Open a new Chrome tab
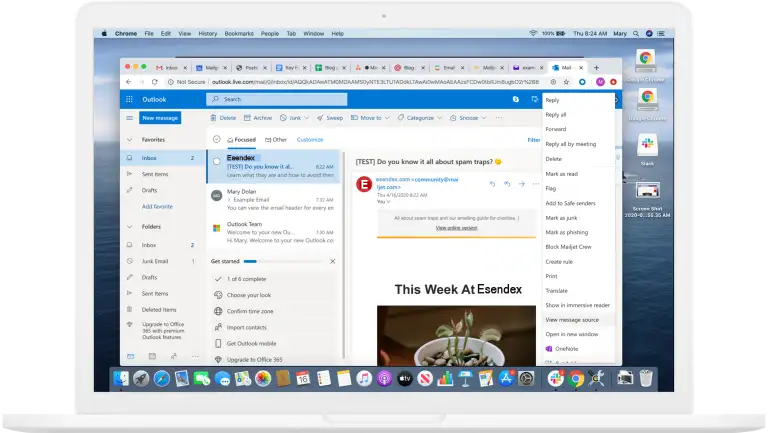The image size is (768, 433). 596,68
